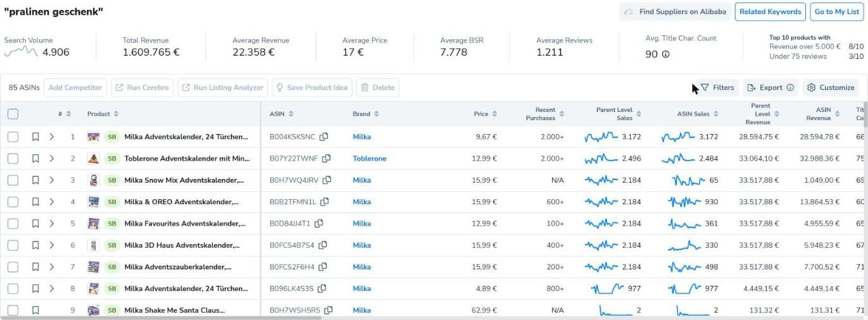Copy ASIN B0H7WSH5R5 to clipboard
Viewport: 868px width, 320px height.
point(328,310)
